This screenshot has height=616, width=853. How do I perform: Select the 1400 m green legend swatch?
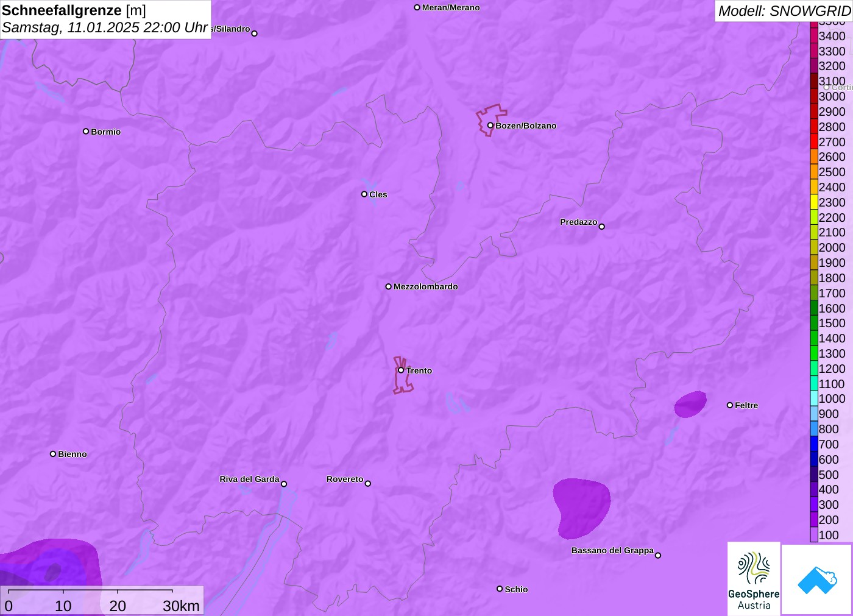point(814,338)
